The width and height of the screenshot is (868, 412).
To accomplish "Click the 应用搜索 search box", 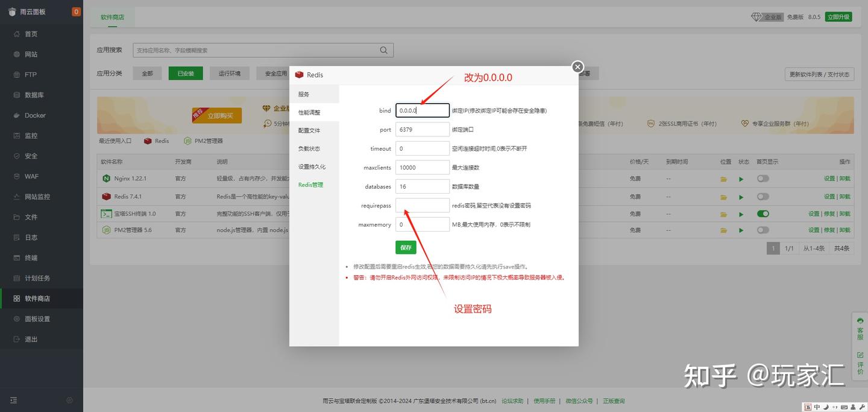I will tap(263, 50).
